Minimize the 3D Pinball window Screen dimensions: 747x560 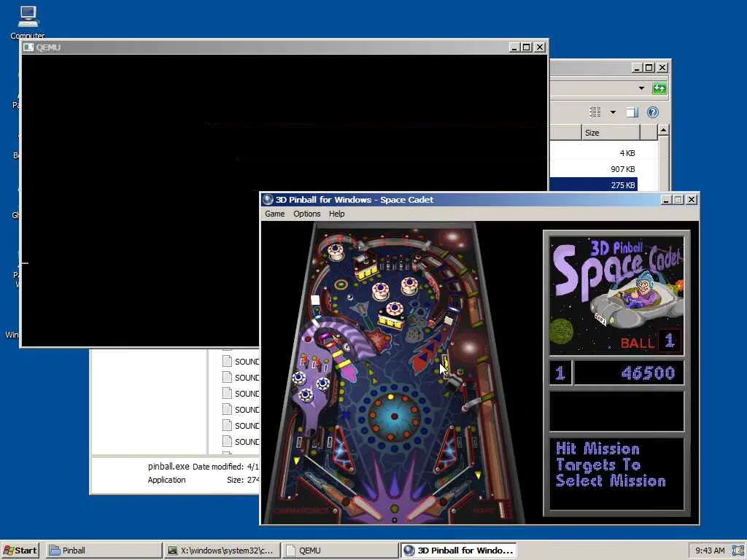666,200
